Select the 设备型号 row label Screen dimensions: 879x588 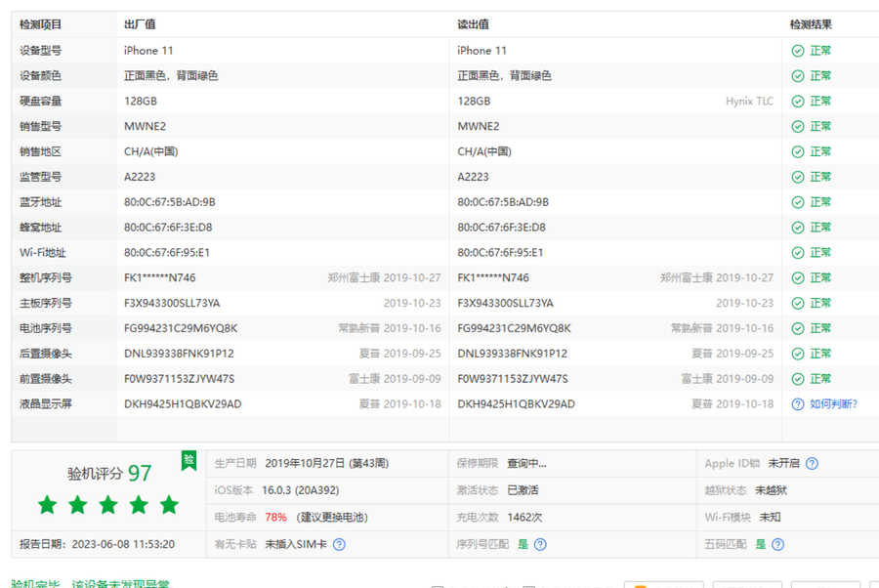pos(40,51)
